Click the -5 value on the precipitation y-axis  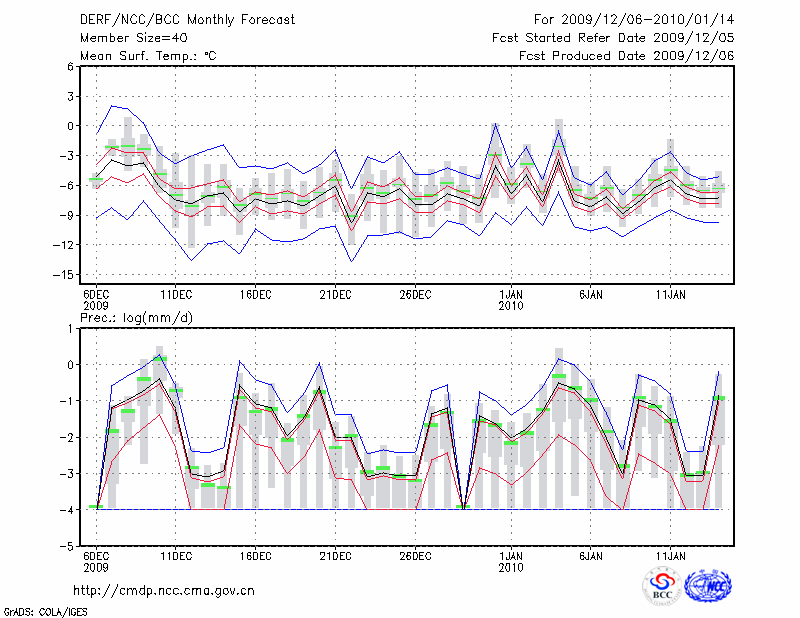tap(71, 547)
